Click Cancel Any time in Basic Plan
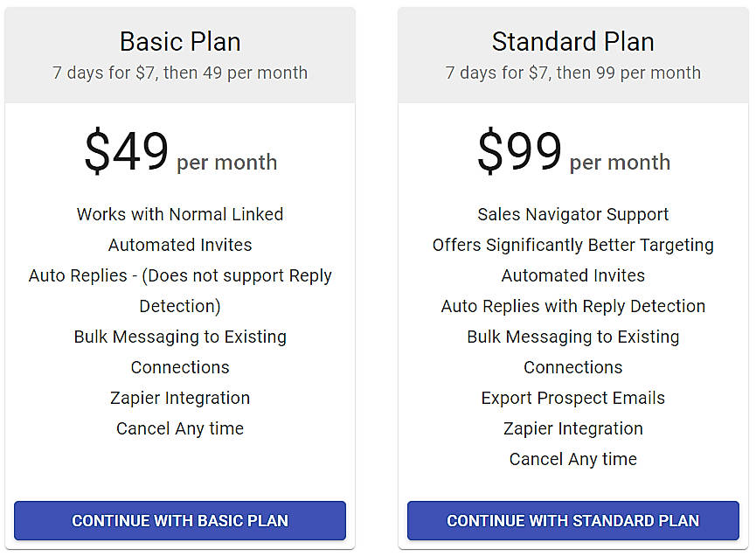Screen dimensions: 756x556 (180, 428)
